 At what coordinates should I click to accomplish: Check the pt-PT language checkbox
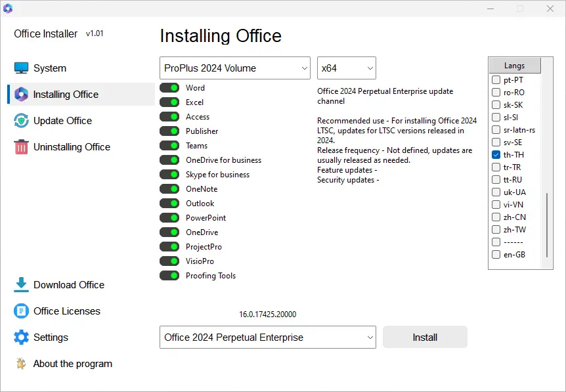[496, 79]
